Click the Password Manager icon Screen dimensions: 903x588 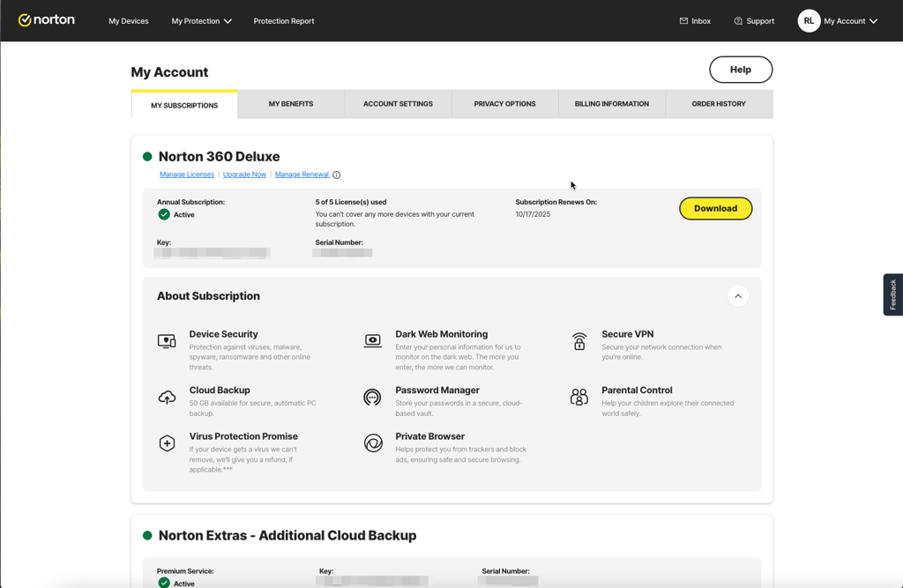(x=373, y=397)
